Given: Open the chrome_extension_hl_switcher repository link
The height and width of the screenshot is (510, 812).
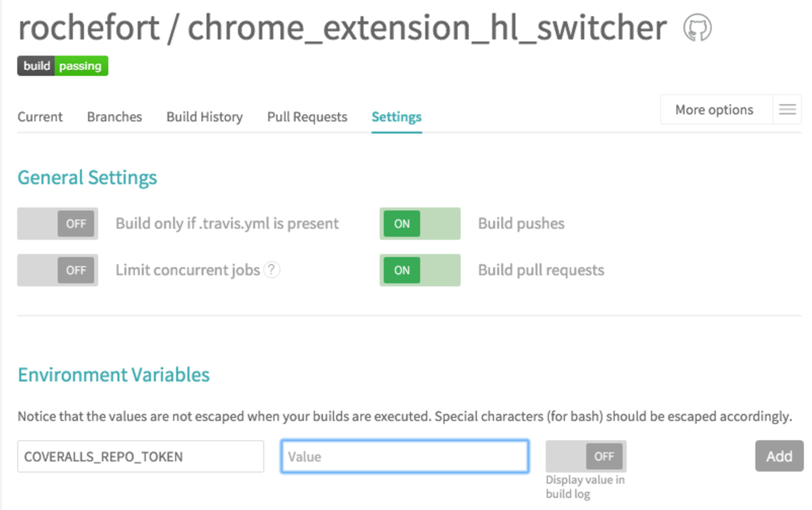Looking at the screenshot, I should click(x=427, y=28).
